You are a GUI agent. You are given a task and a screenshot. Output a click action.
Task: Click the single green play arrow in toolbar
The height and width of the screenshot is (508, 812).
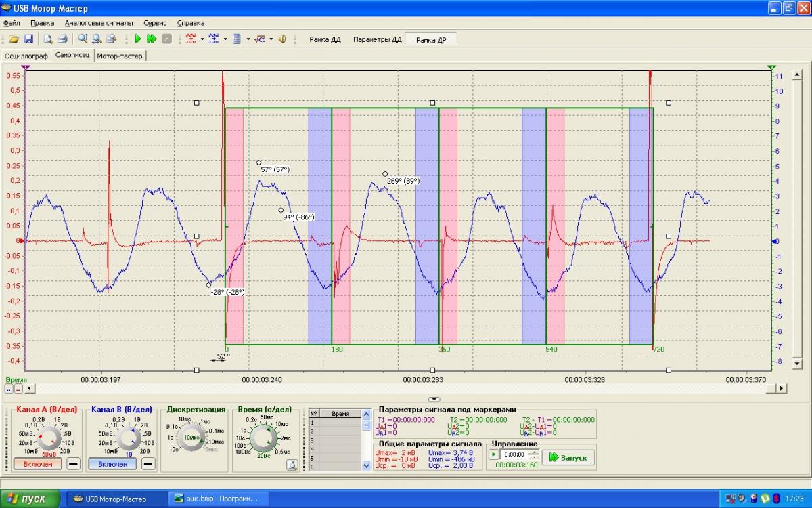pyautogui.click(x=137, y=39)
